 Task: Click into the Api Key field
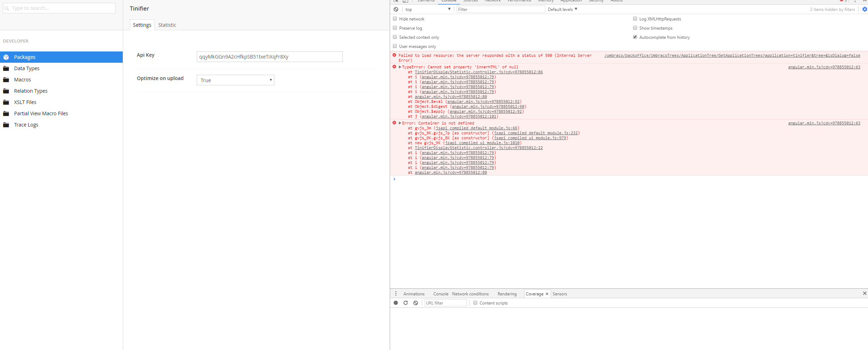click(269, 57)
